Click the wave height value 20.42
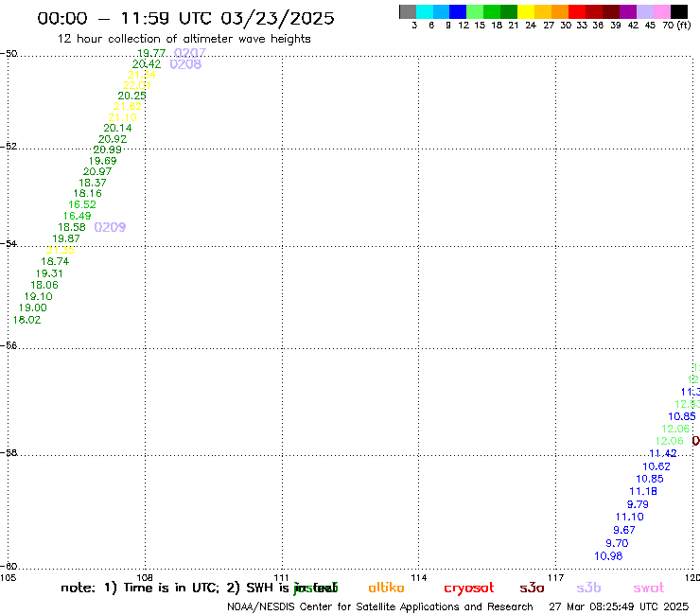The width and height of the screenshot is (700, 615). click(147, 64)
